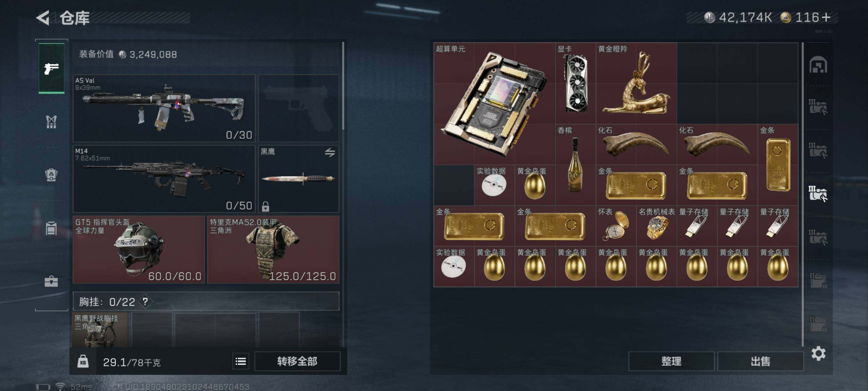868x391 pixels.
Task: Swap the 黑鹰 knife using arrows icon
Action: 330,153
